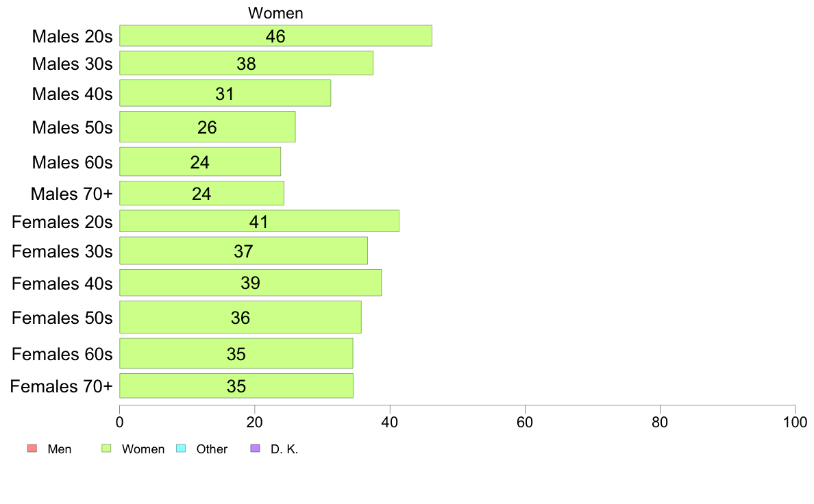Click the Women chart title
Image resolution: width=814 pixels, height=504 pixels.
(x=275, y=13)
